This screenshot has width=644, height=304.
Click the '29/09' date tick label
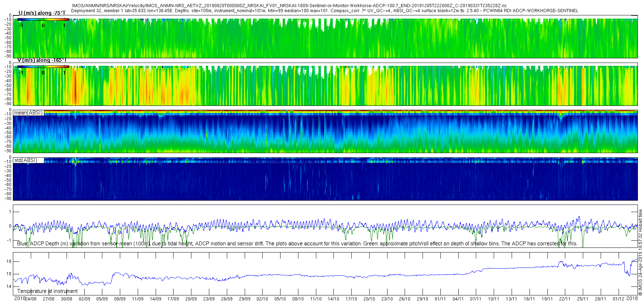point(245,299)
